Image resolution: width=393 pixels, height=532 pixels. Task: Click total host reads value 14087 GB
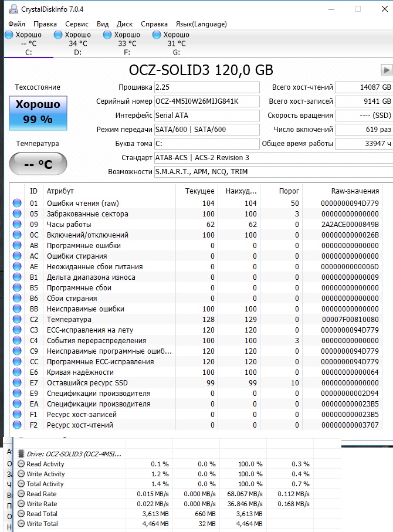364,87
